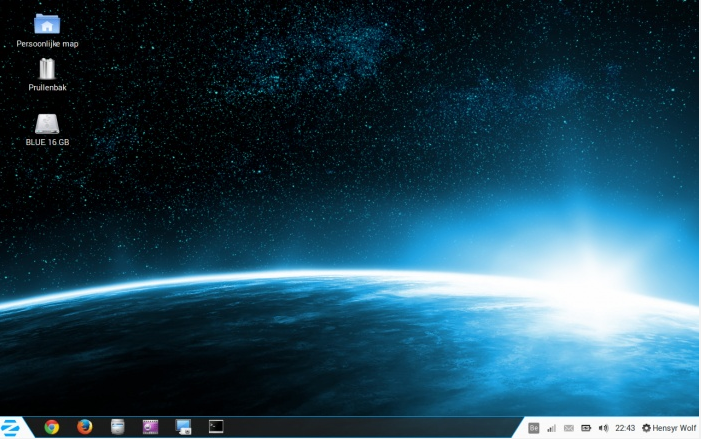Open the Hensyr Wolf session menu
This screenshot has height=439, width=701.
coord(669,428)
